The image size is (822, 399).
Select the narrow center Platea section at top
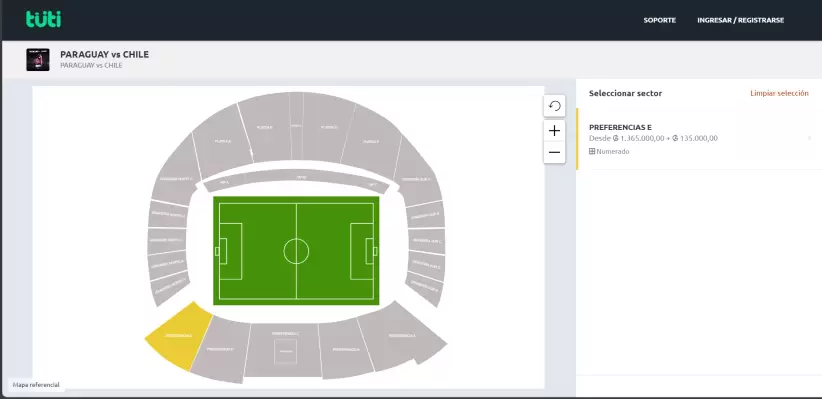pyautogui.click(x=296, y=126)
